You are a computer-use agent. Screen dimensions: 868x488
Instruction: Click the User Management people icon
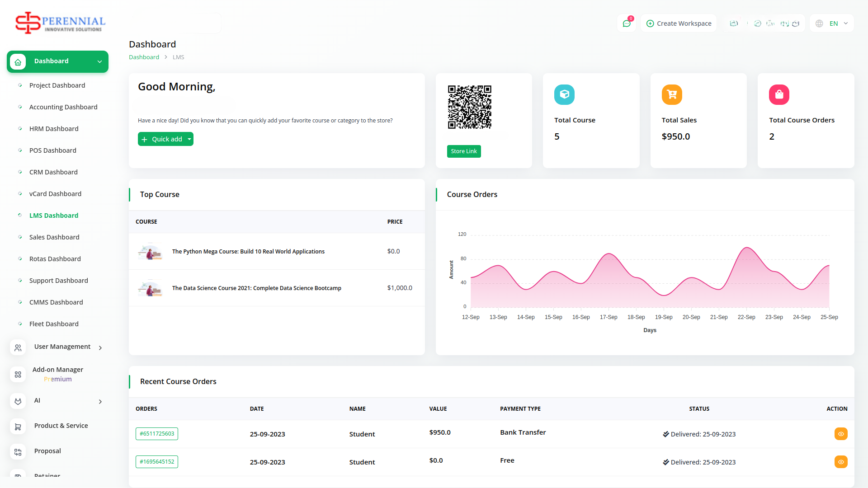[x=18, y=347]
